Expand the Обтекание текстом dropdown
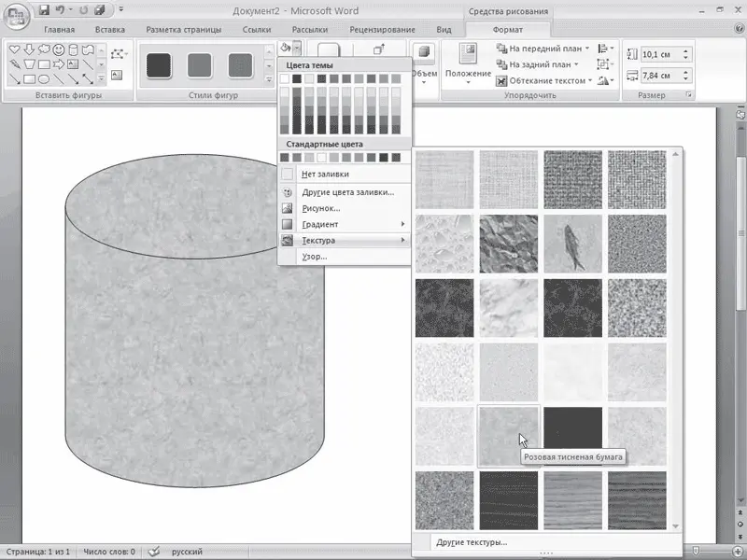 (x=590, y=81)
